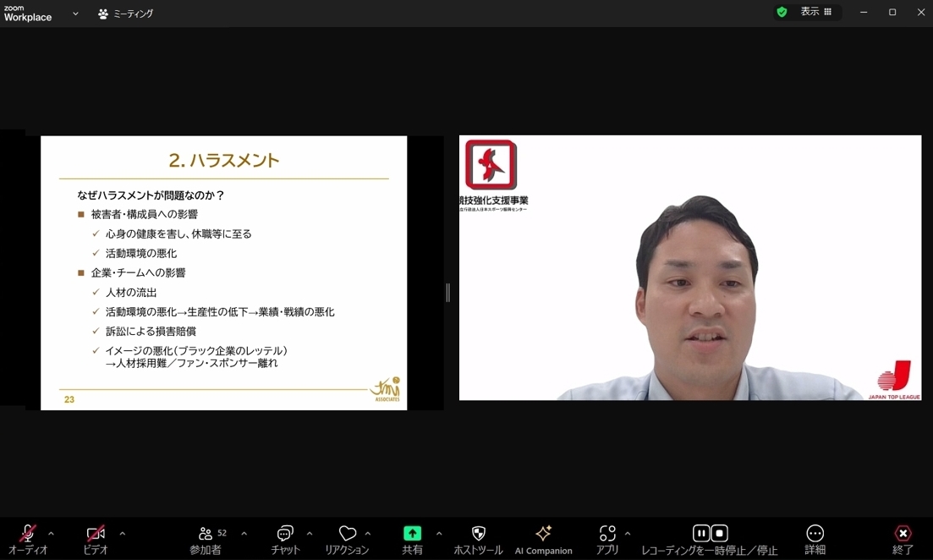Pause the recording
Screen dimensions: 933x560
(x=701, y=533)
